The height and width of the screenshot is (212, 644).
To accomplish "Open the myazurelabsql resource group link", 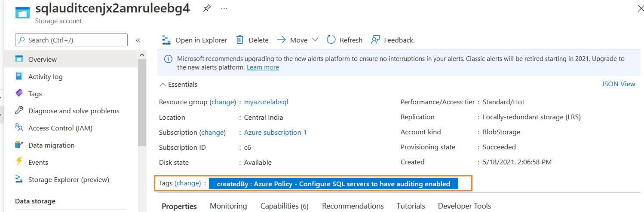I will (266, 102).
